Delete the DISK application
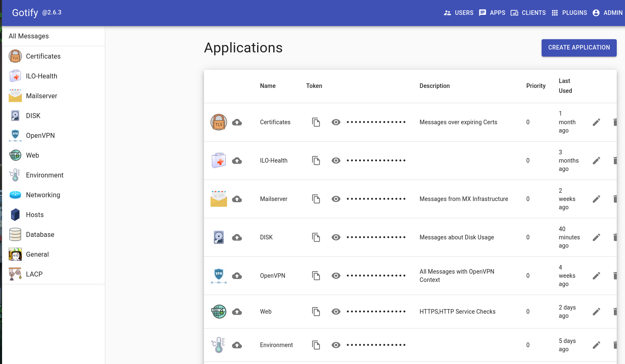The image size is (625, 364). 615,237
